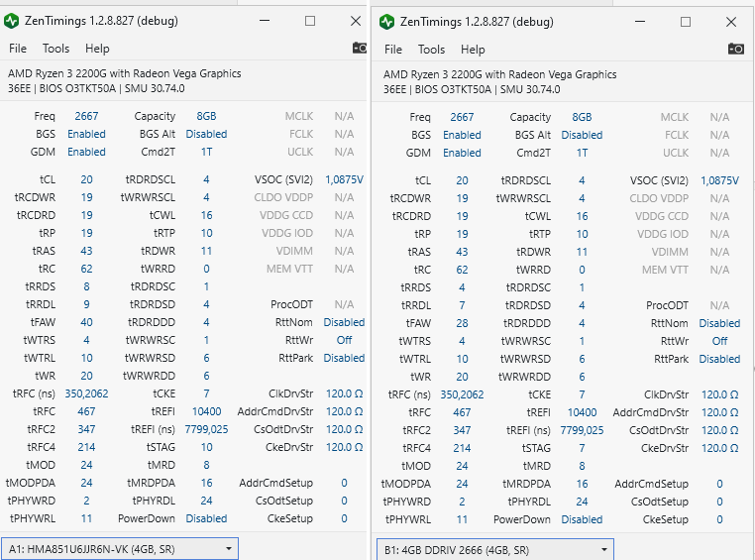Viewport: 755px width, 560px height.
Task: Click VSOC (SVI2) value 1,0875V in left window
Action: (344, 179)
